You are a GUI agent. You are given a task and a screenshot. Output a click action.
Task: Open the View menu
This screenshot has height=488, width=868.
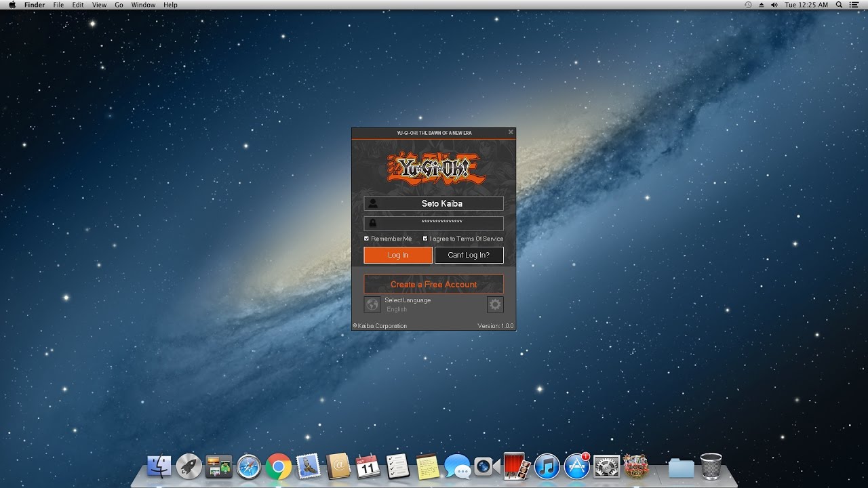[99, 5]
